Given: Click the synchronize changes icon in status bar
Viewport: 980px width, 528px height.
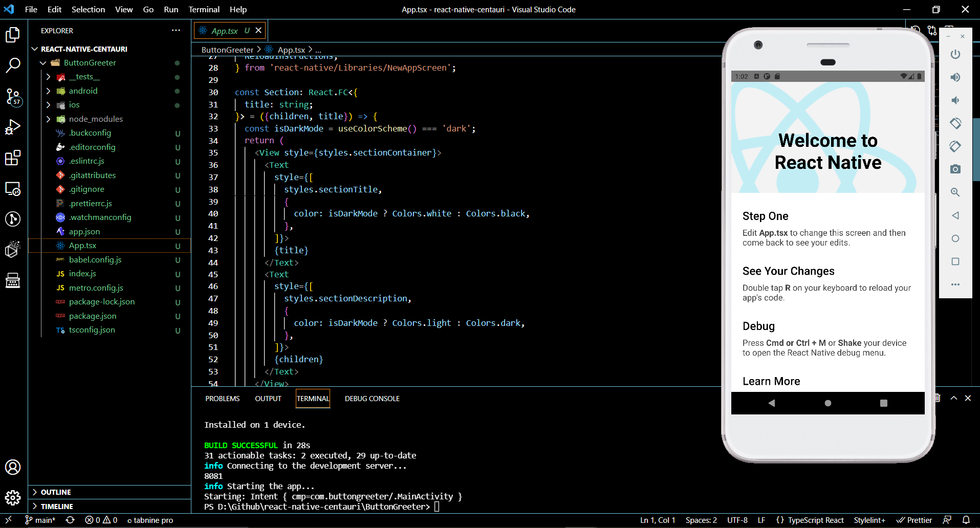Looking at the screenshot, I should pyautogui.click(x=70, y=520).
